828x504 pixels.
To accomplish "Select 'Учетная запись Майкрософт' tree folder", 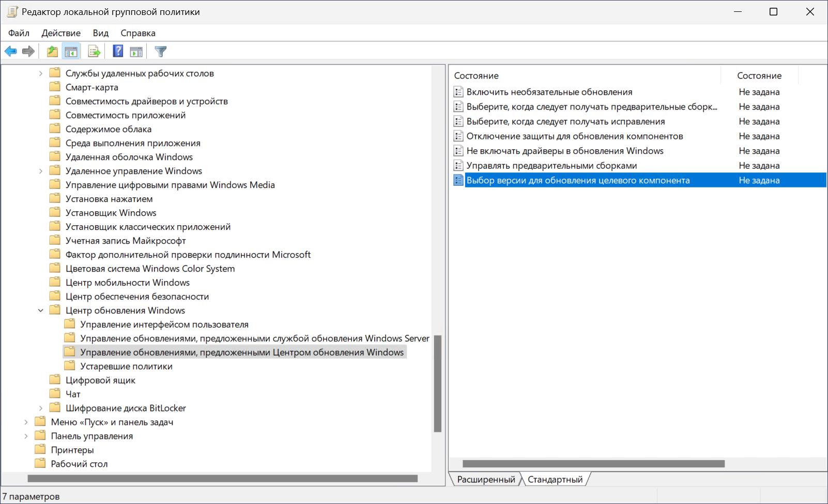I will [126, 241].
